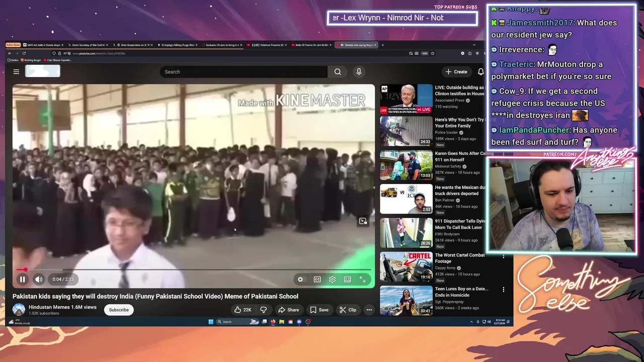
Task: Open Hindustan Memes channel name link
Action: pos(48,307)
